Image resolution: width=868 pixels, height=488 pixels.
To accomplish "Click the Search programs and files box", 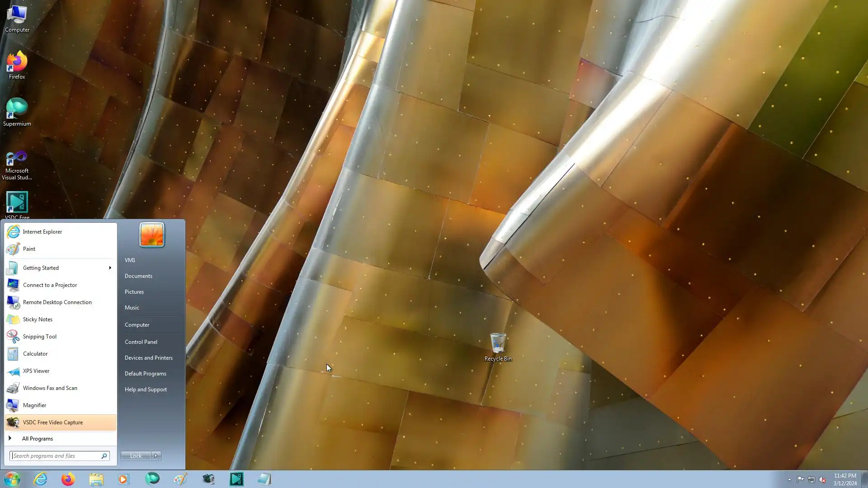I will coord(55,456).
